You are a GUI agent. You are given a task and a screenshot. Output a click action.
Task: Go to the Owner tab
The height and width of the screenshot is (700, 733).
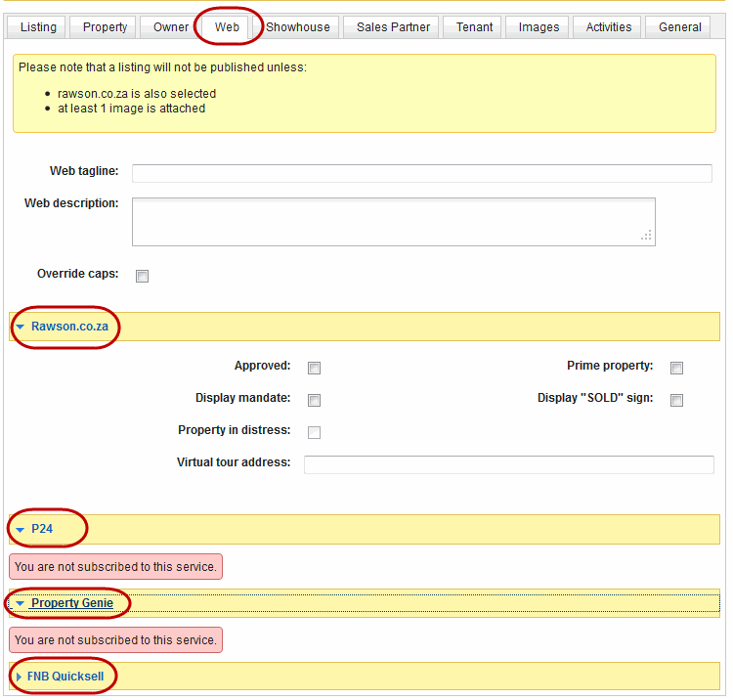coord(171,27)
